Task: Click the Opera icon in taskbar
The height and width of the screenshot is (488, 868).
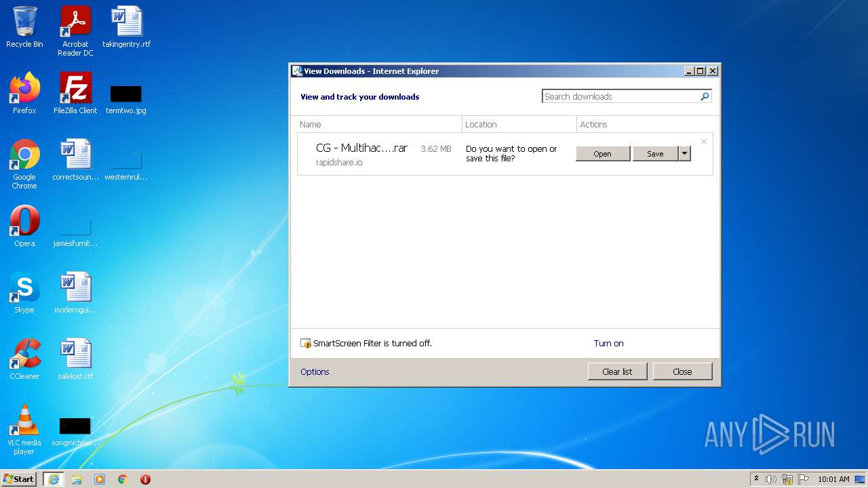Action: point(145,479)
